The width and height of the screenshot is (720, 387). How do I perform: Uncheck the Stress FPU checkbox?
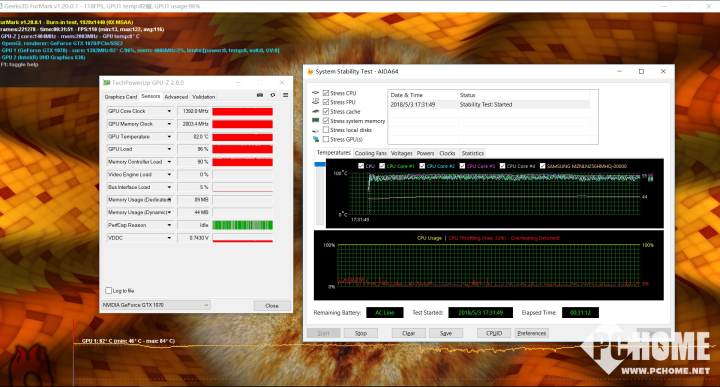[326, 102]
